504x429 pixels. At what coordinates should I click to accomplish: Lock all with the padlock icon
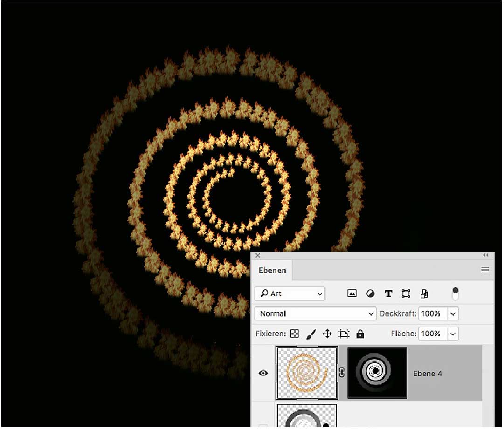[x=360, y=334]
